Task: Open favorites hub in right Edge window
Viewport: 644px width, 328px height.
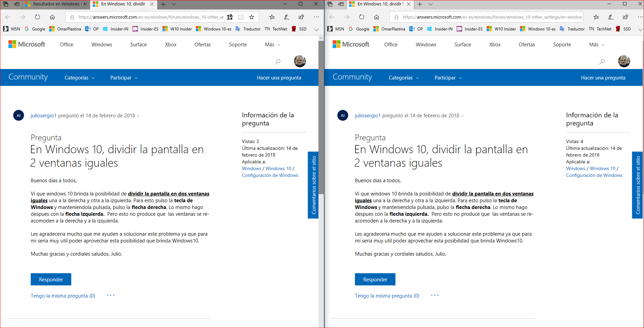Action: (596, 17)
